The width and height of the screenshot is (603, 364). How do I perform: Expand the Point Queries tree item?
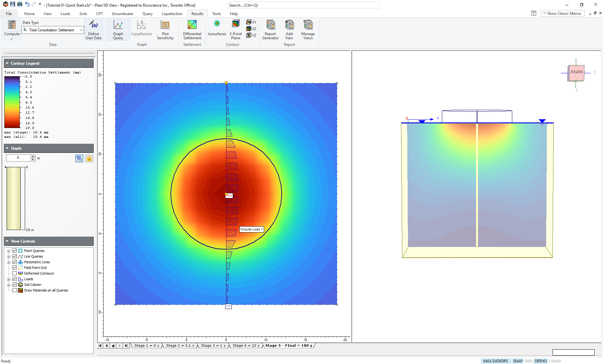pos(9,250)
